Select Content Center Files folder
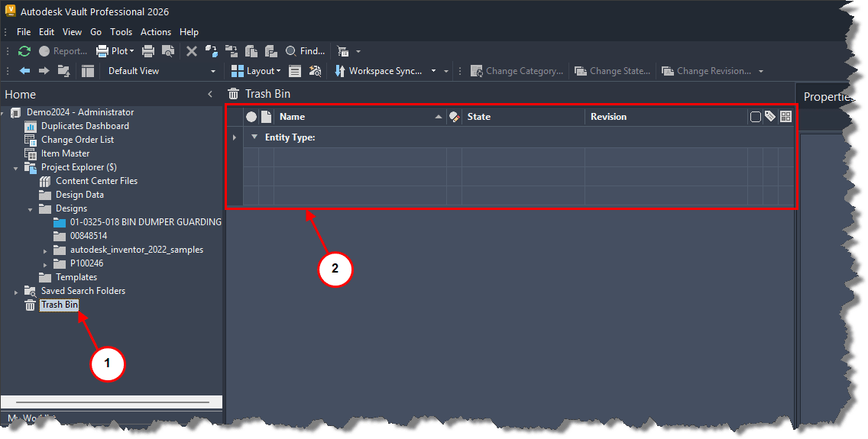Image resolution: width=868 pixels, height=439 pixels. point(96,181)
